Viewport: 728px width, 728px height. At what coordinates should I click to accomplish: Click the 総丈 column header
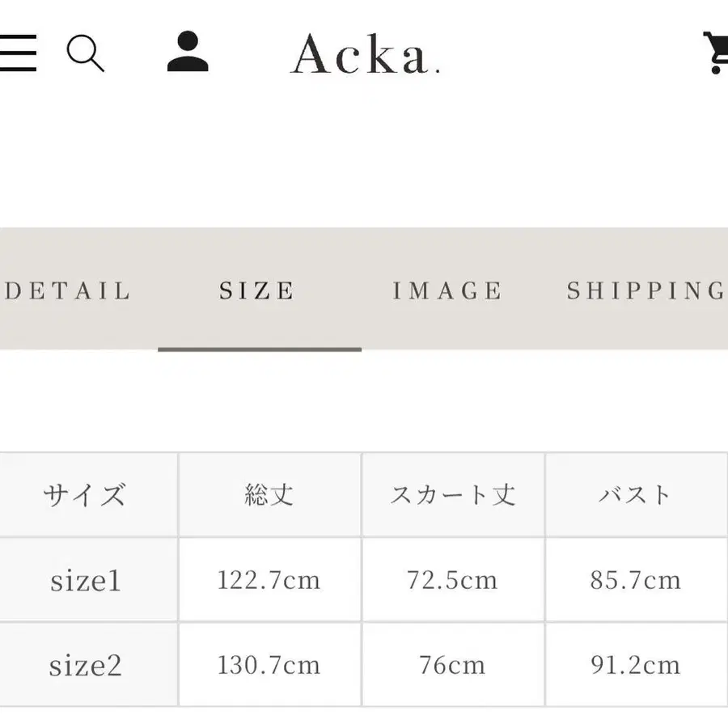[x=269, y=494]
